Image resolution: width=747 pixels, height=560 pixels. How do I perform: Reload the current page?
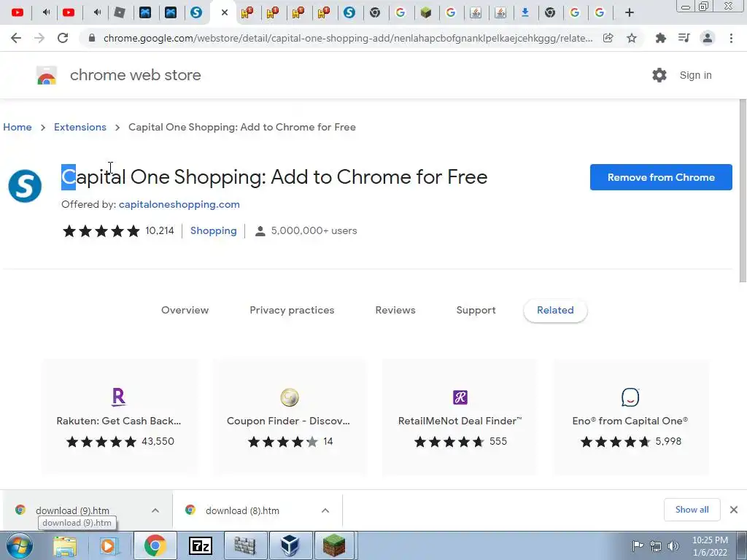tap(63, 38)
